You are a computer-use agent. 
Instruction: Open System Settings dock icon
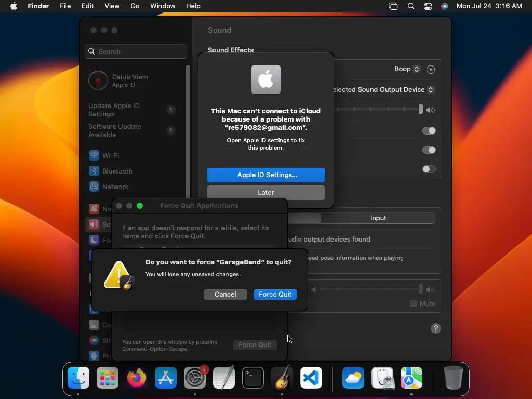(195, 378)
